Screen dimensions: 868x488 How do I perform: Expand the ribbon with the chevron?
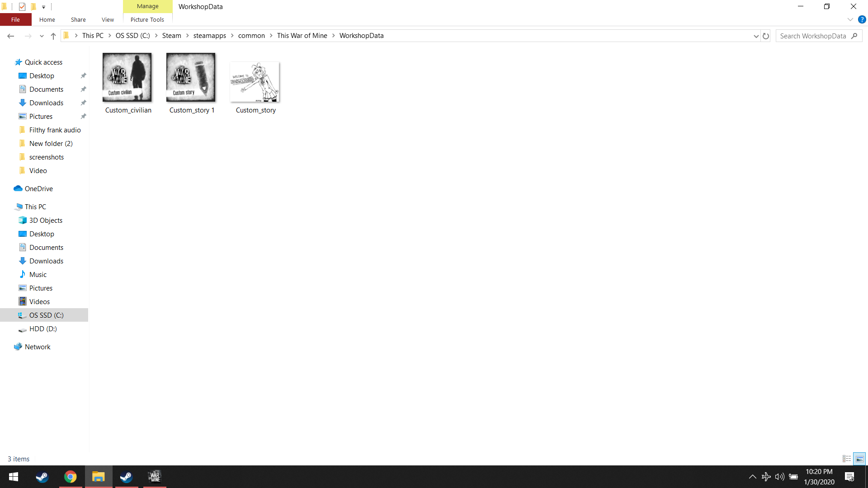point(850,19)
